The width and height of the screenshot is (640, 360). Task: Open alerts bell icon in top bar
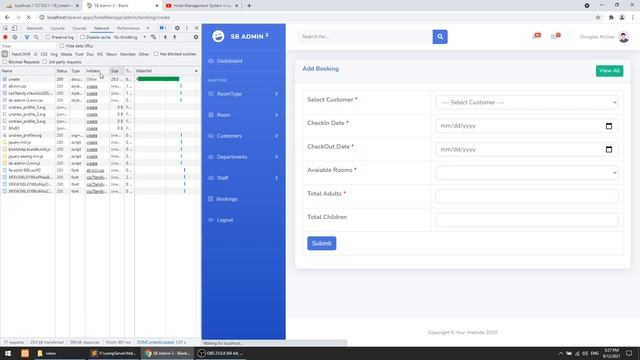536,36
